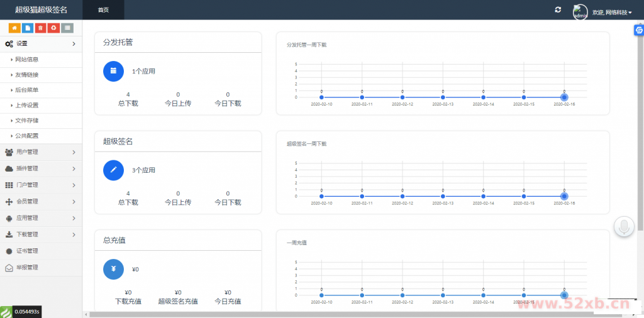
Task: Click the red trash shortcut icon
Action: pos(40,28)
